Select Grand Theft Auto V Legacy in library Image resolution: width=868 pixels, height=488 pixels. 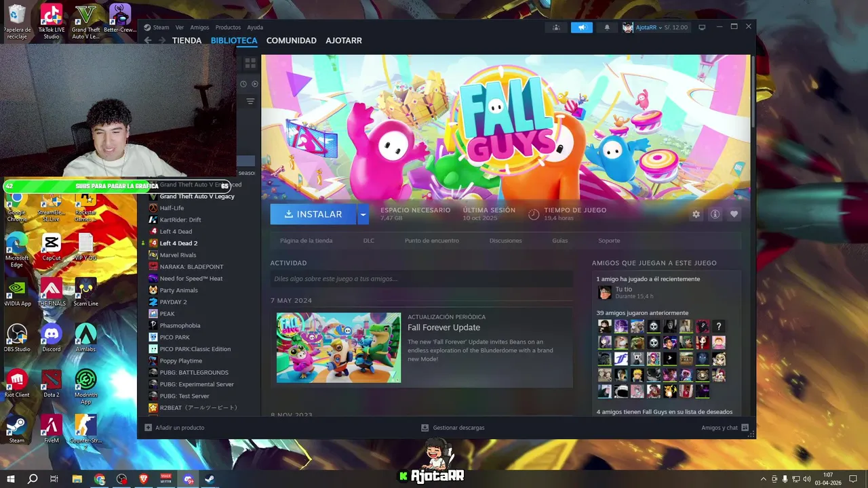pyautogui.click(x=197, y=197)
